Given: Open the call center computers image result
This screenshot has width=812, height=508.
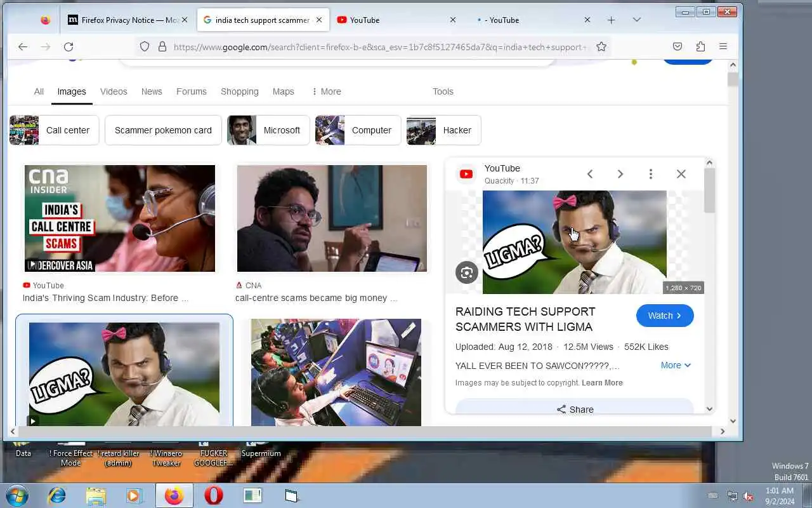Looking at the screenshot, I should [x=336, y=372].
